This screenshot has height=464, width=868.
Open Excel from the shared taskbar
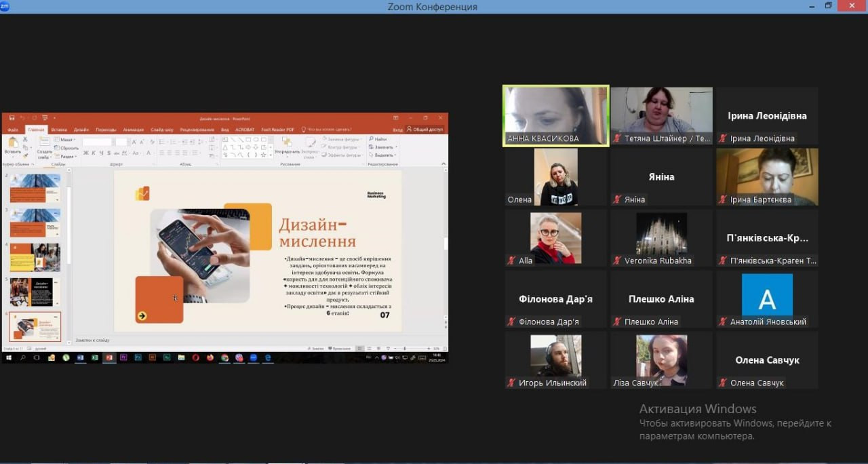point(94,357)
